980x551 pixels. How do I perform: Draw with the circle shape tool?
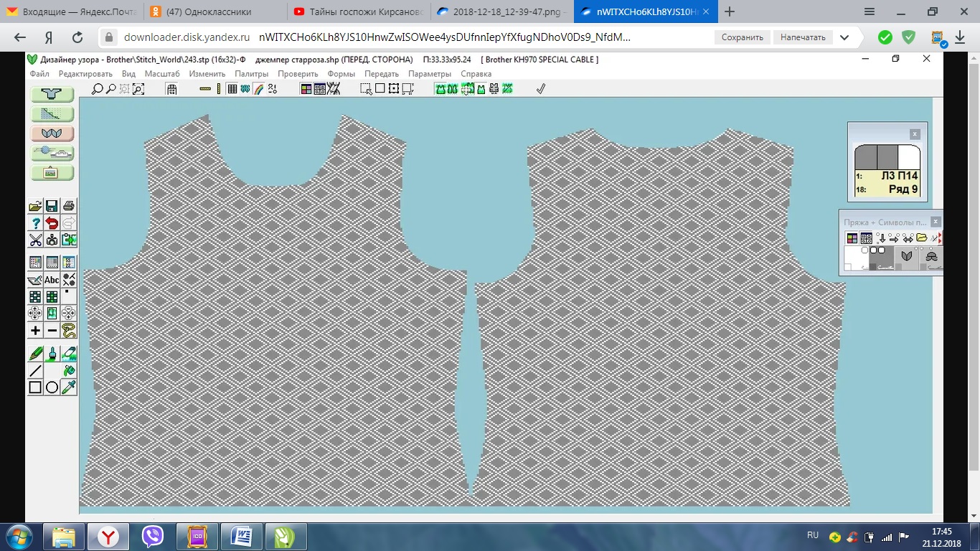pyautogui.click(x=52, y=387)
